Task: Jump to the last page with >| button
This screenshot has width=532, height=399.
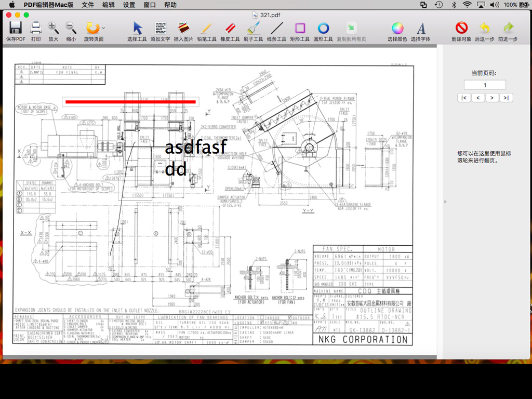Action: [x=506, y=98]
